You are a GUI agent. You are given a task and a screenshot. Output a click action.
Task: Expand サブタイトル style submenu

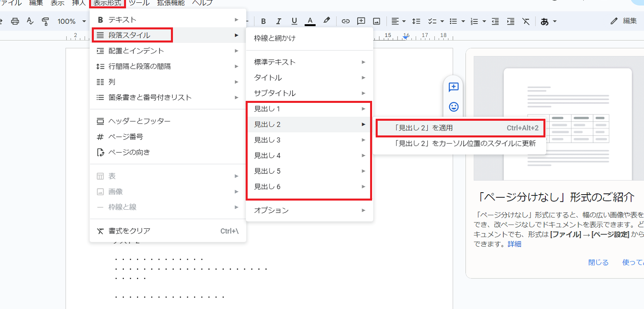(x=309, y=93)
